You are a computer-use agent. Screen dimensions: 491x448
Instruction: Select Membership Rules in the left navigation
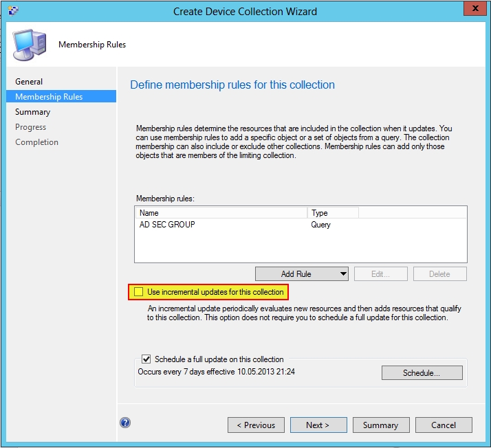click(49, 97)
